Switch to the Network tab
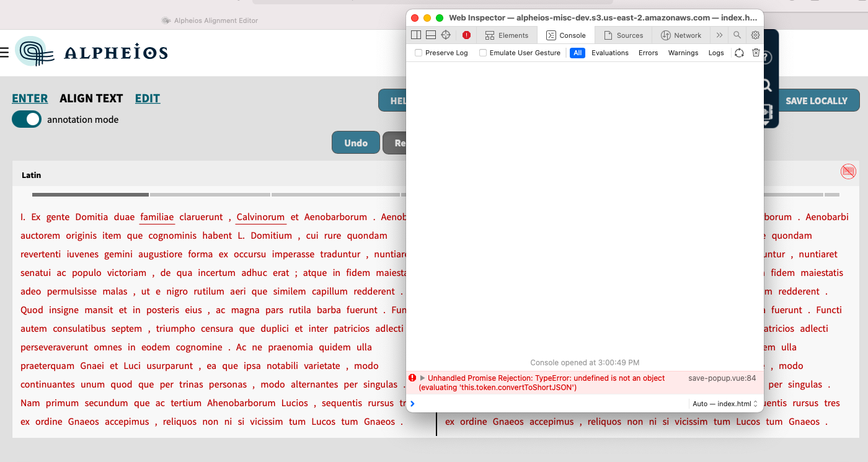Image resolution: width=868 pixels, height=462 pixels. [x=681, y=35]
